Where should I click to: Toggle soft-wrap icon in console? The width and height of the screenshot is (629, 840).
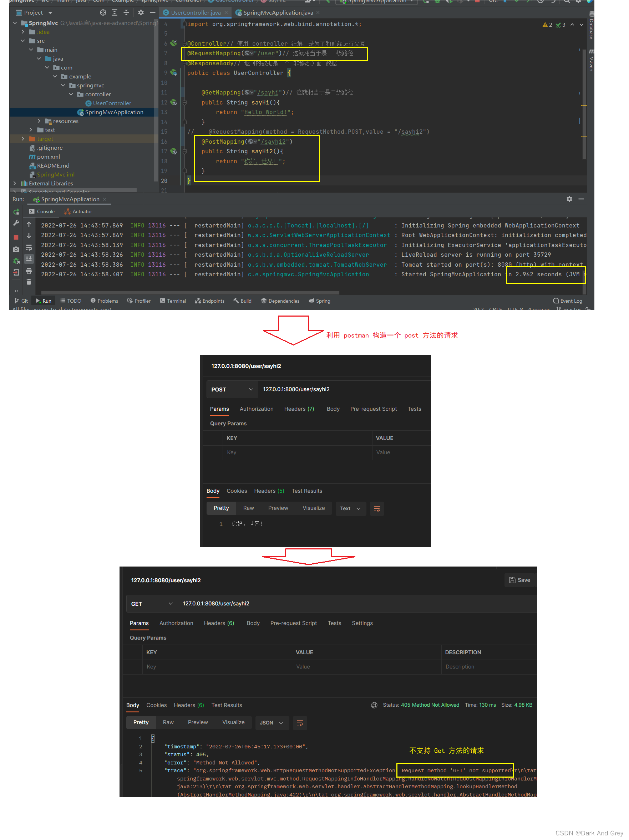pos(29,248)
